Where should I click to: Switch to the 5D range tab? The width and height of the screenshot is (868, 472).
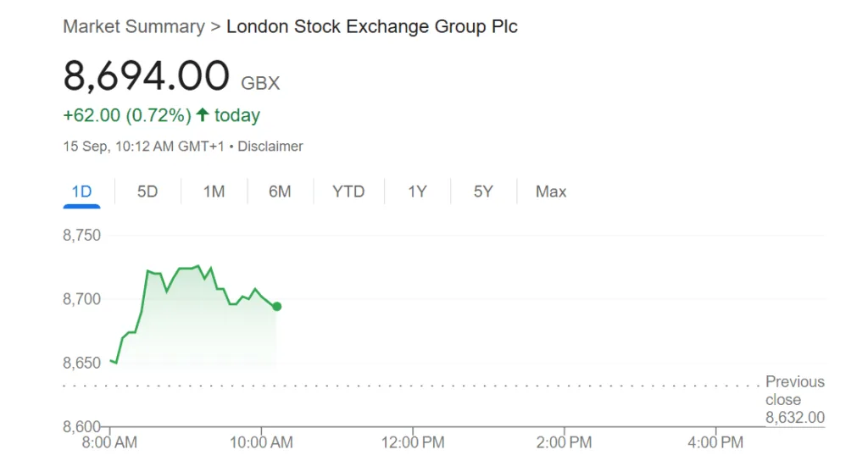point(147,192)
